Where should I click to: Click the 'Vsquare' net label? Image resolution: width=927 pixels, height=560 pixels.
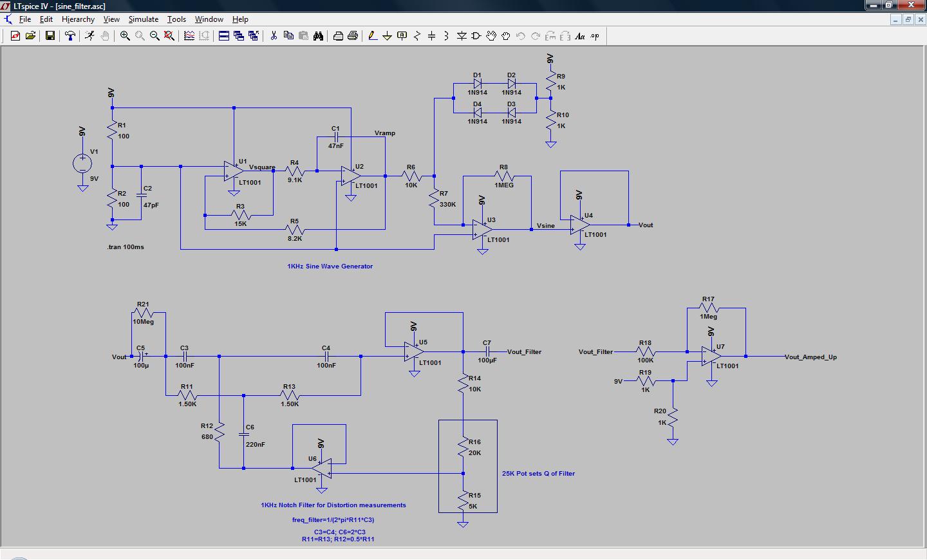pyautogui.click(x=262, y=167)
